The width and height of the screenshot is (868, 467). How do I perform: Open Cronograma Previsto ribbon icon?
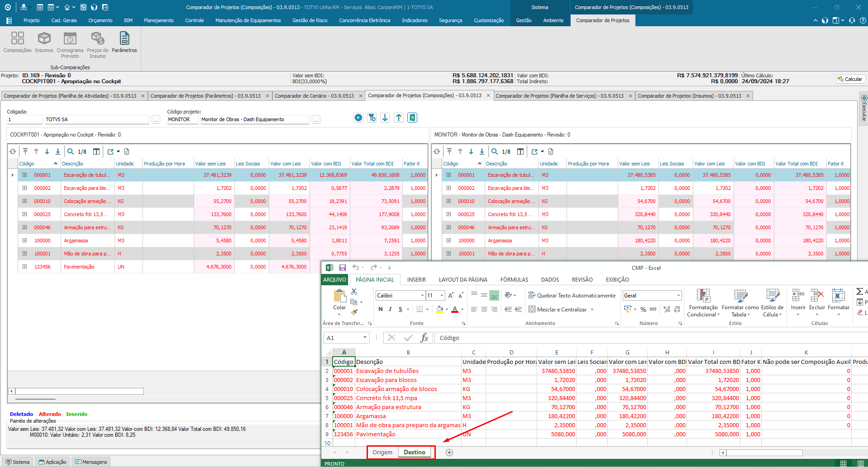[x=70, y=45]
